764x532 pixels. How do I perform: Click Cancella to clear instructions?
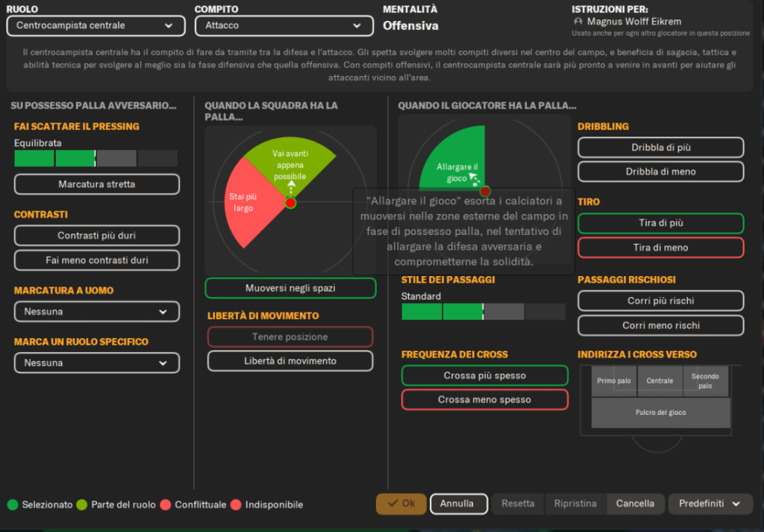point(635,504)
